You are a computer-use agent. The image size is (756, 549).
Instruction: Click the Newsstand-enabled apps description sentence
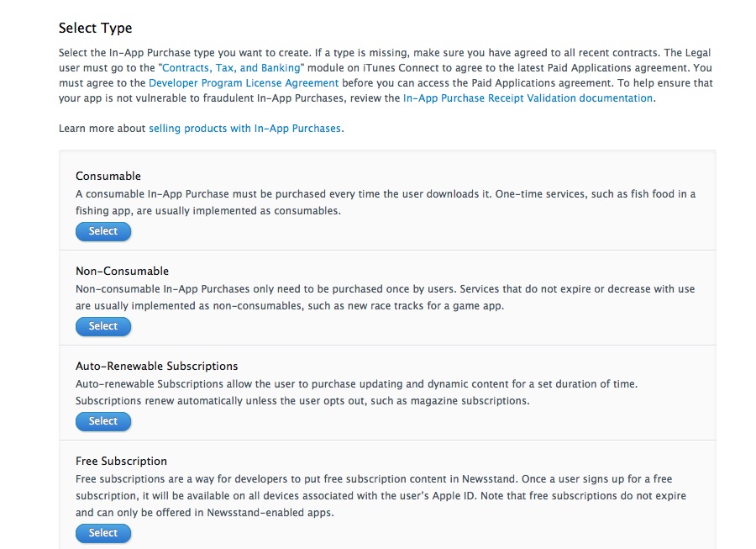[381, 504]
